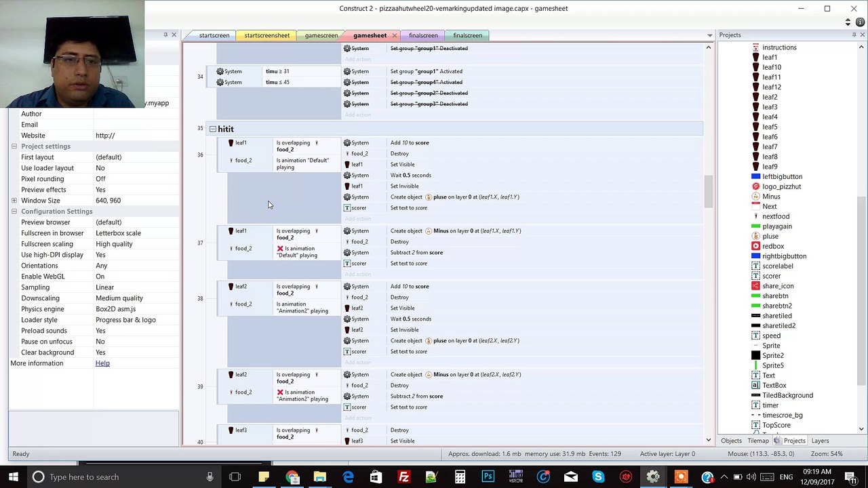
Task: Open the gamescreen layout tab
Action: (321, 35)
